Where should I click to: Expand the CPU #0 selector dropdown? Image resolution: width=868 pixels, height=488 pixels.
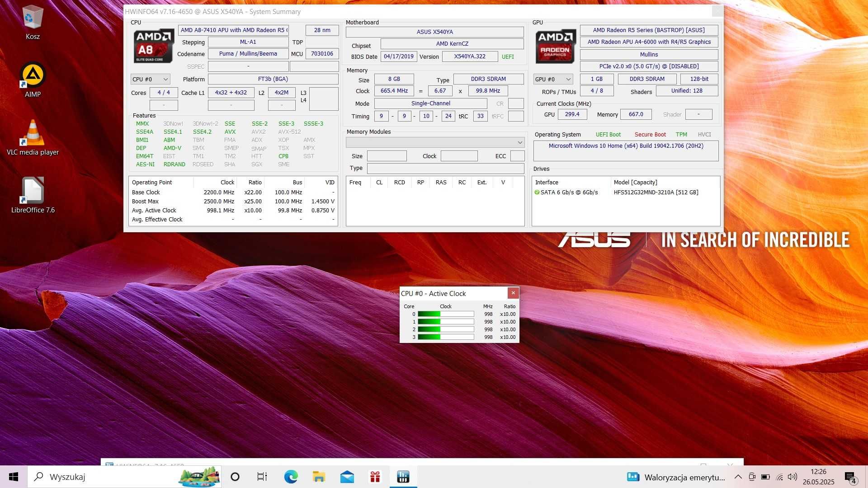click(151, 79)
